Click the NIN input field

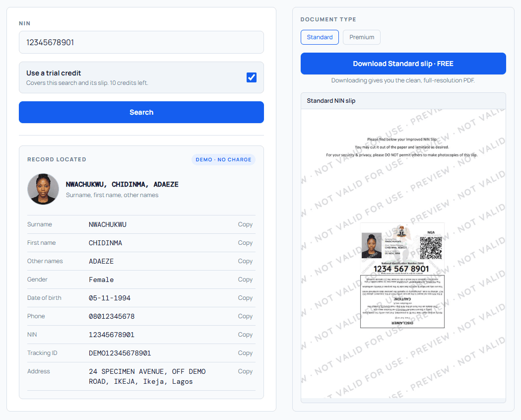141,42
